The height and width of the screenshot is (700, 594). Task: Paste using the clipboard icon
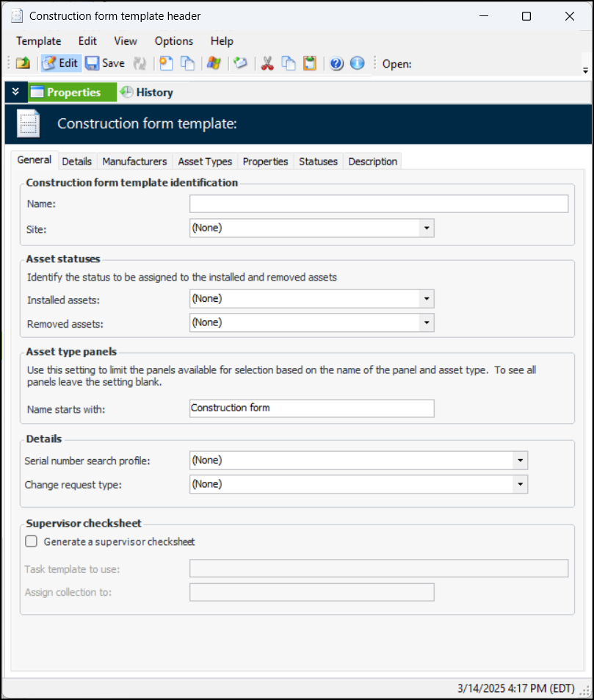pos(310,63)
